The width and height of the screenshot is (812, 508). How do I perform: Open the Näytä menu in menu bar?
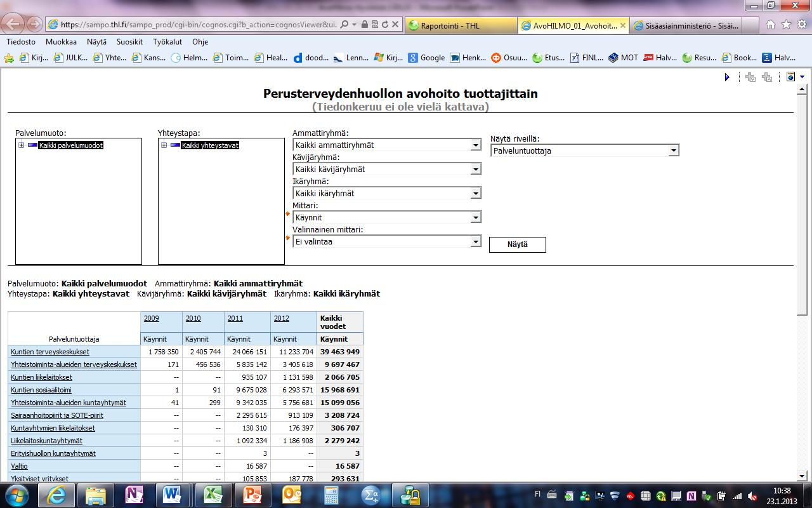point(96,42)
